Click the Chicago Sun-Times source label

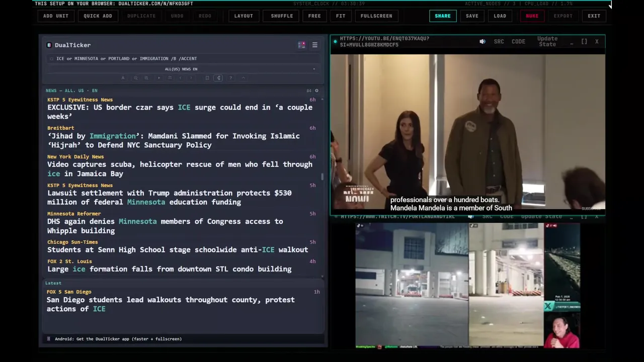point(72,242)
